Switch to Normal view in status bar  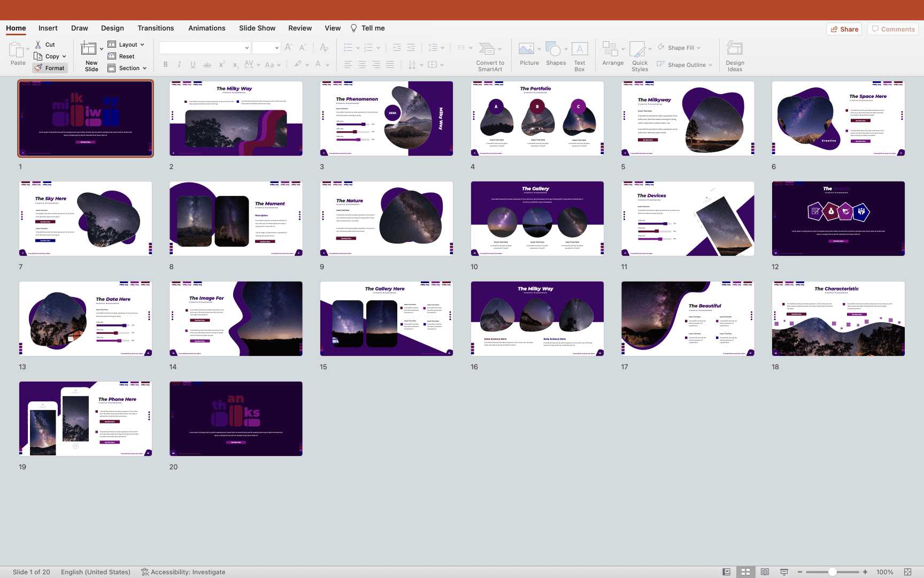point(726,572)
